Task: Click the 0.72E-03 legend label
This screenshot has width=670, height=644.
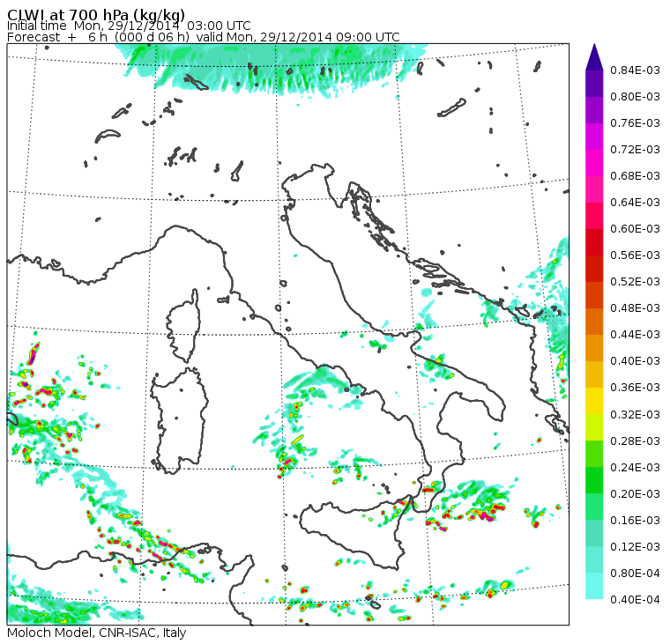Action: [635, 150]
